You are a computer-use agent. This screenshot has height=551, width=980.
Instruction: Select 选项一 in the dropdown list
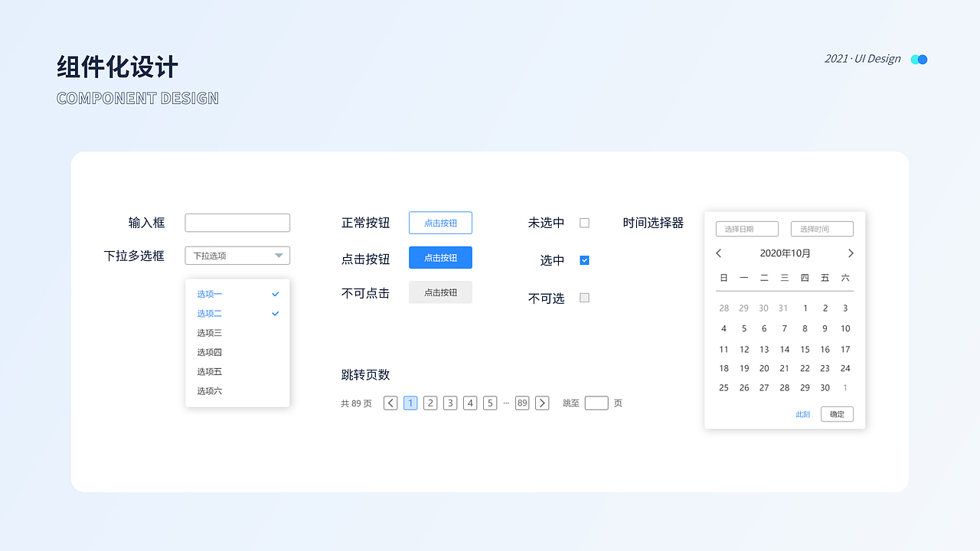tap(237, 294)
